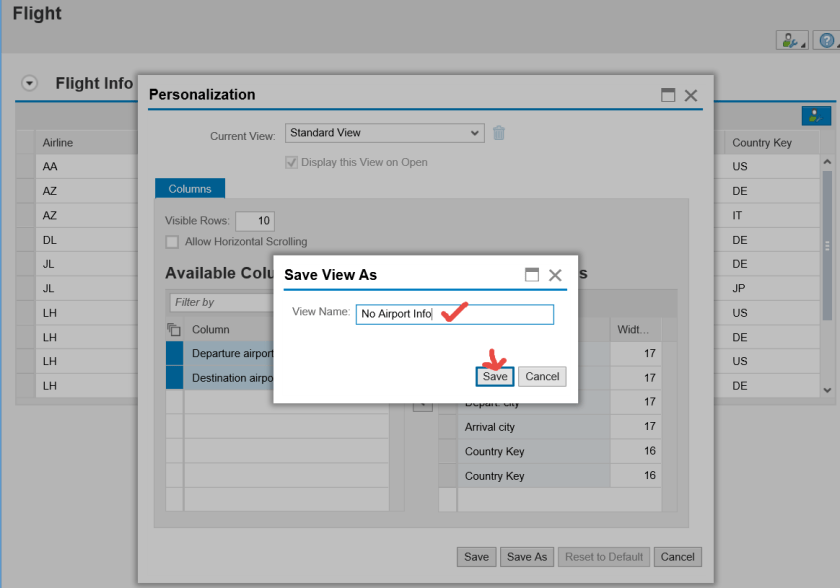Delete current view with trash icon

(499, 133)
